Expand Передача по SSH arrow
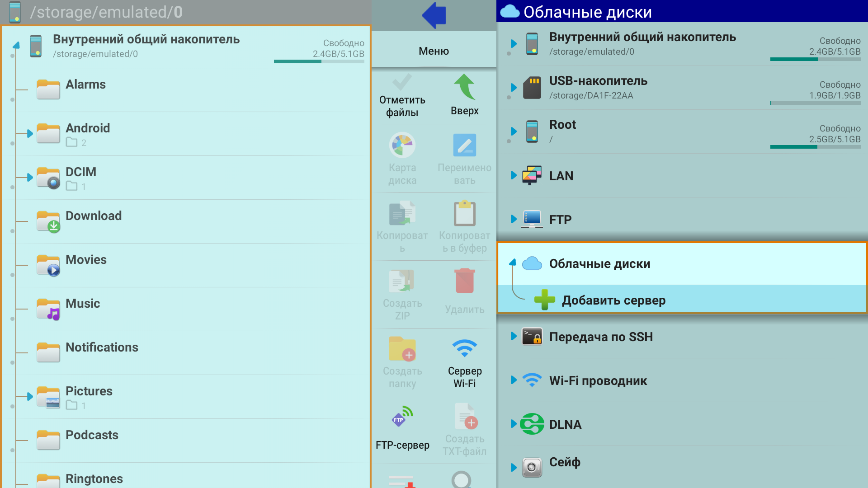This screenshot has width=868, height=488. 514,336
